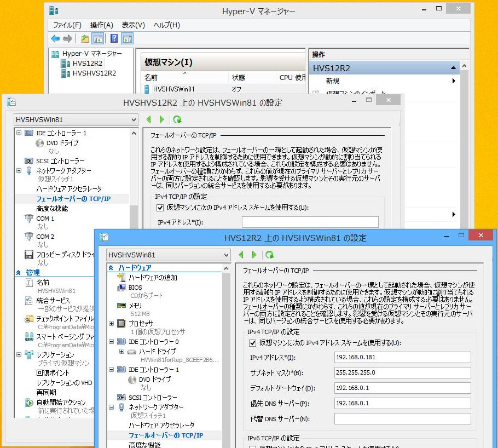Click the Up folder icon in Hyper-V Manager toolbar

click(x=84, y=39)
